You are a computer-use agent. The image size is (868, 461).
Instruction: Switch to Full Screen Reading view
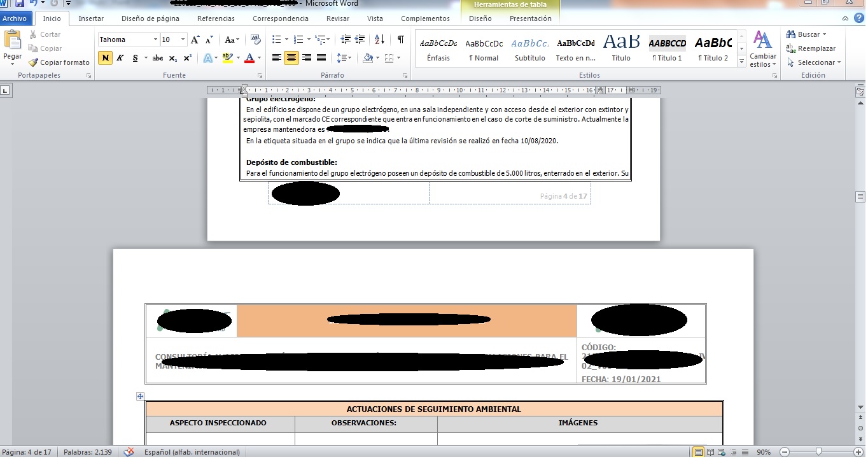pyautogui.click(x=710, y=452)
